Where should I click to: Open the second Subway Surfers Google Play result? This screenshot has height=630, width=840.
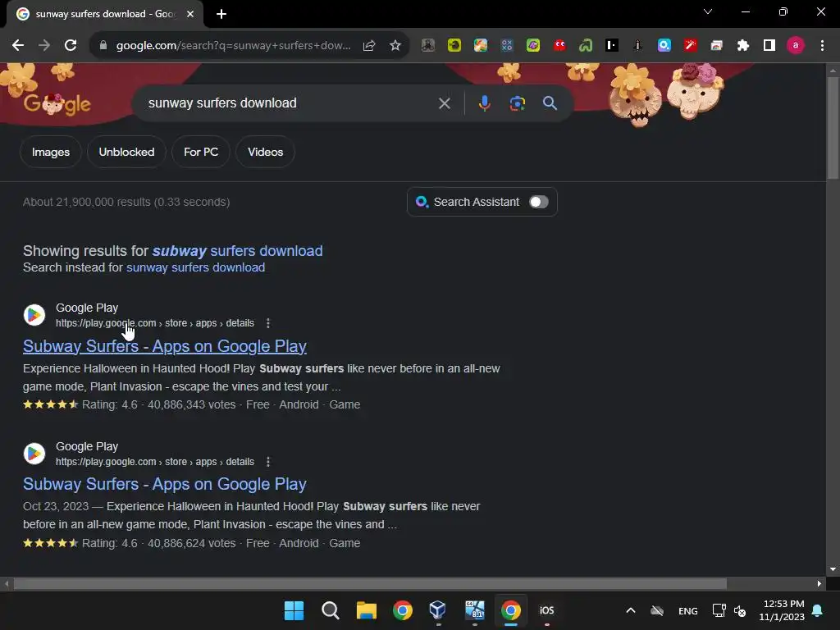click(x=165, y=484)
